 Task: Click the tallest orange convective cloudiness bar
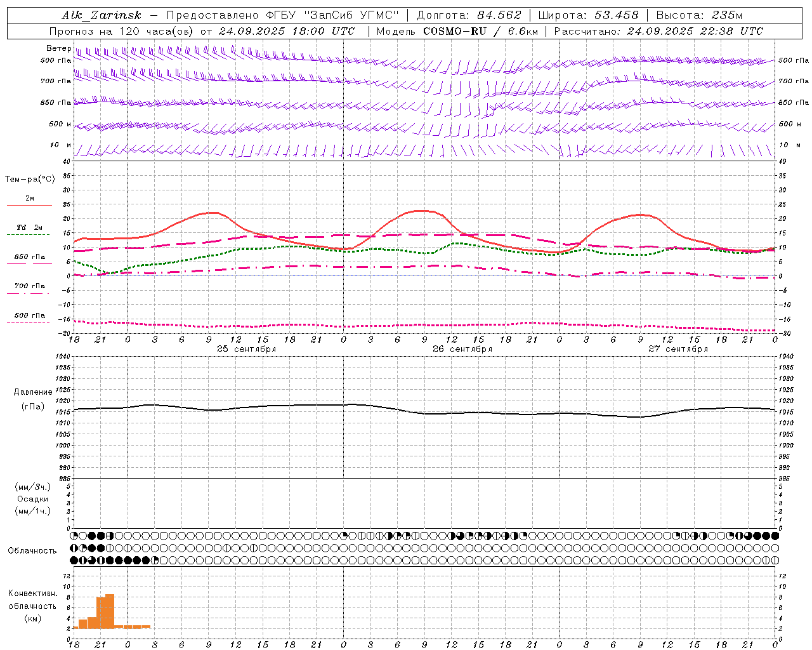pos(110,611)
